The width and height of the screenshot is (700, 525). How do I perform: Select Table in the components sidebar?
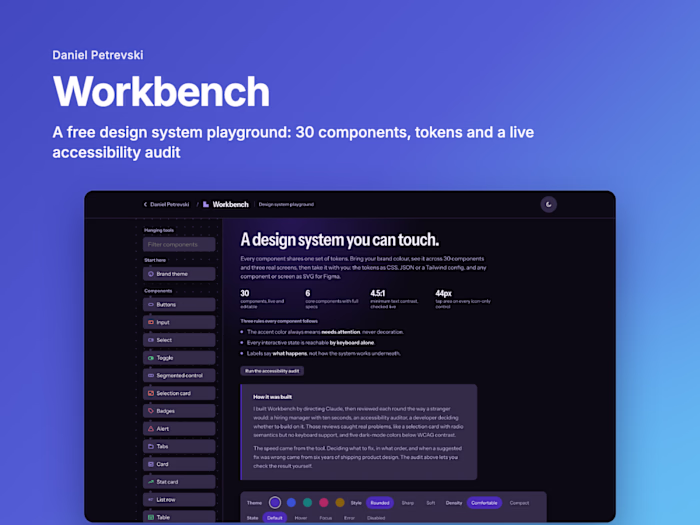click(x=179, y=517)
